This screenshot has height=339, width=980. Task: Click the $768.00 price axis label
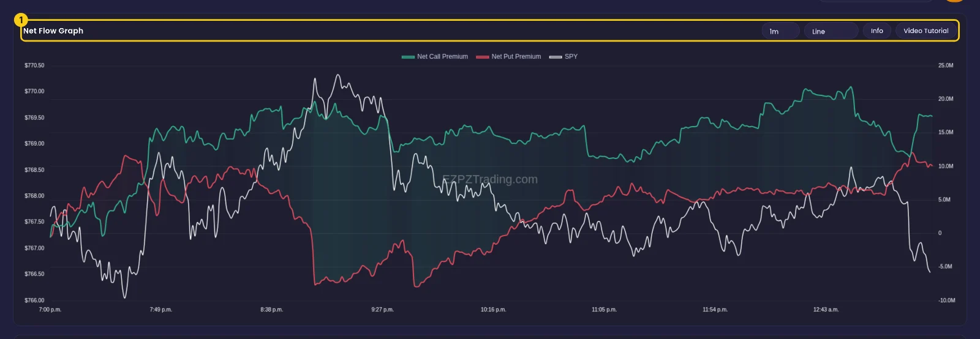click(34, 196)
